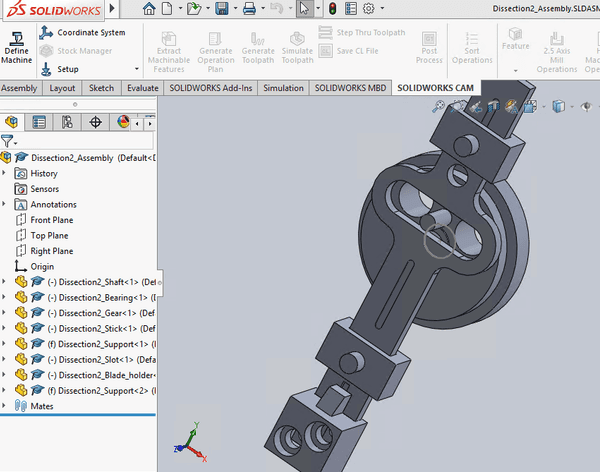Switch to the Evaluate tab
600x472 pixels.
(142, 88)
